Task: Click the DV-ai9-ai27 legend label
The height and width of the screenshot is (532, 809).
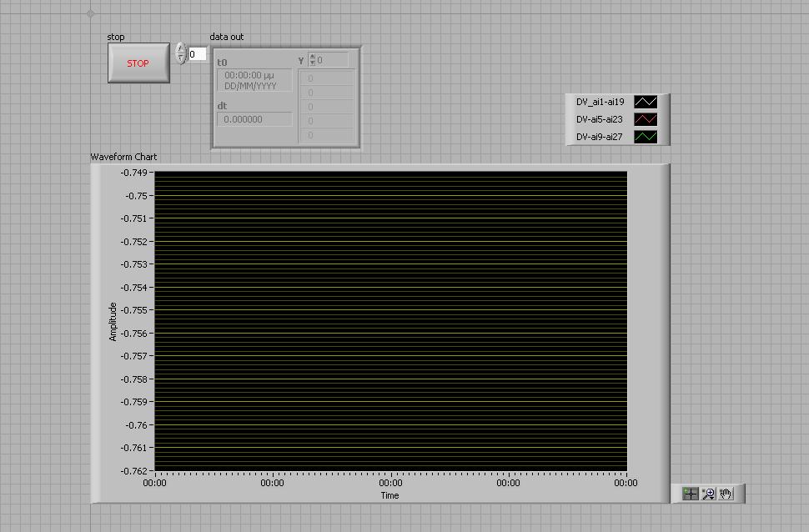Action: pos(599,137)
